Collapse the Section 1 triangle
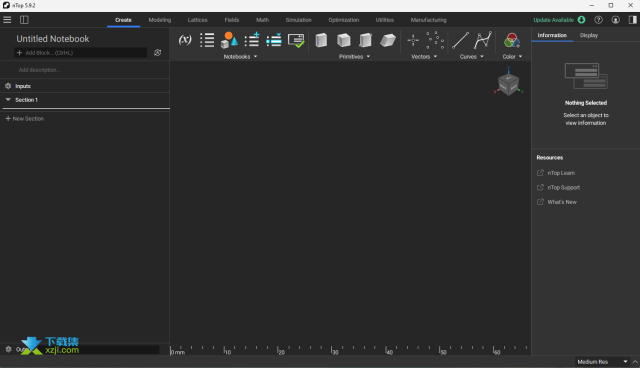This screenshot has height=368, width=640. click(8, 100)
